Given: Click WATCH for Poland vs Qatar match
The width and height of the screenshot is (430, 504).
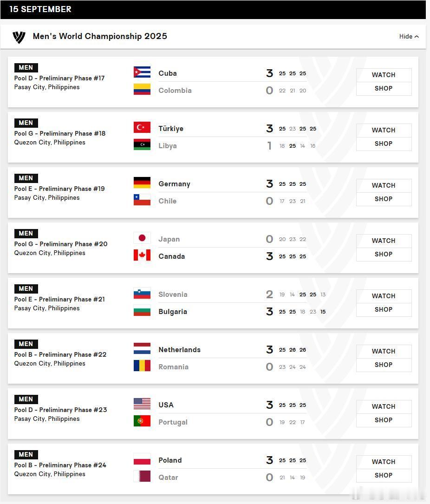Looking at the screenshot, I should click(x=384, y=462).
